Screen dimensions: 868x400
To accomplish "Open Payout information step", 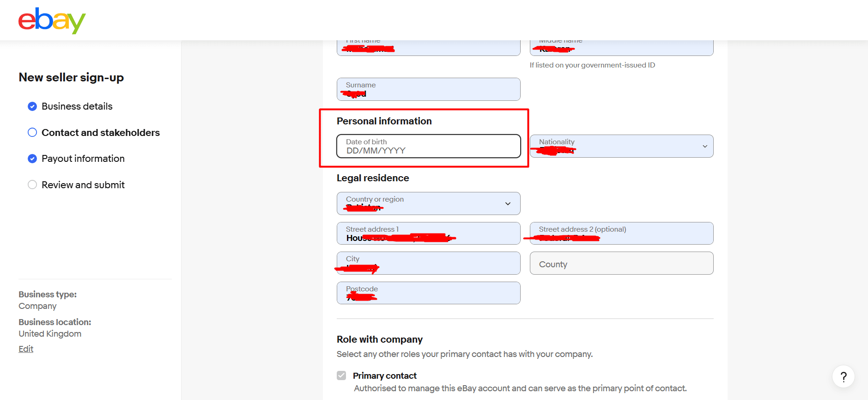I will (x=83, y=159).
